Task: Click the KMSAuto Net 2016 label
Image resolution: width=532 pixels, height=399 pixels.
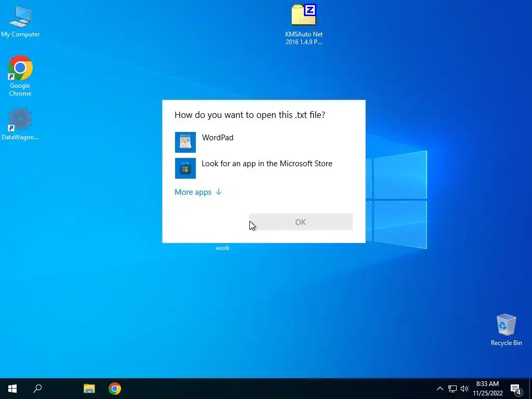Action: [304, 38]
